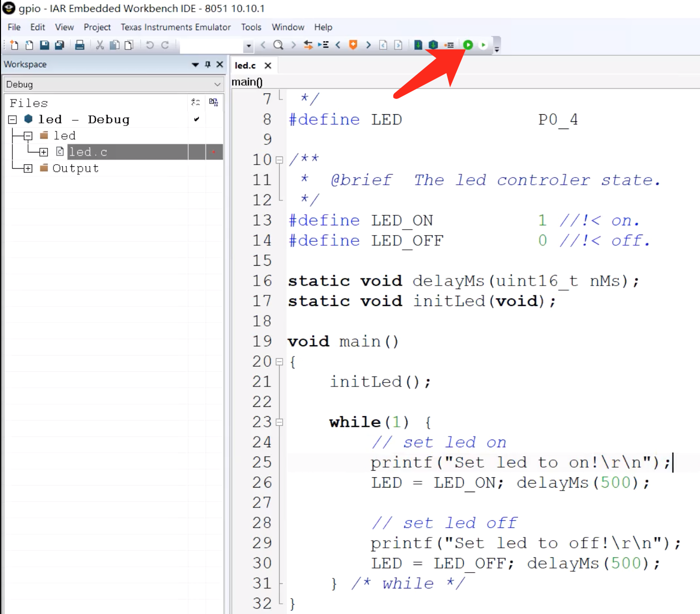Build project with the Make icon

tap(433, 45)
